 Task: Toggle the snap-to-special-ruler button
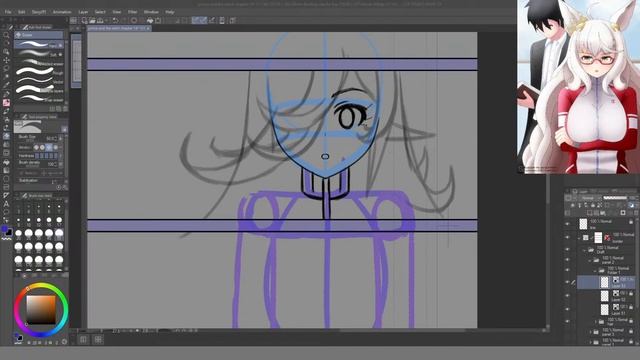[203, 20]
